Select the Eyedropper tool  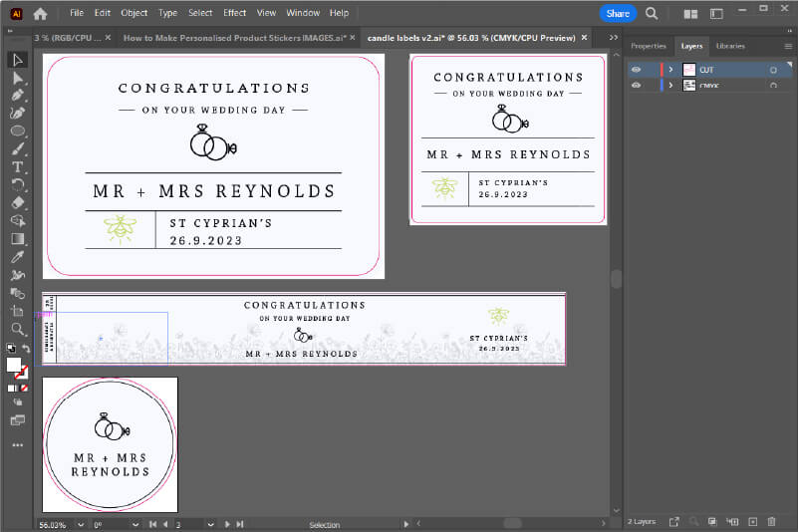pyautogui.click(x=18, y=257)
